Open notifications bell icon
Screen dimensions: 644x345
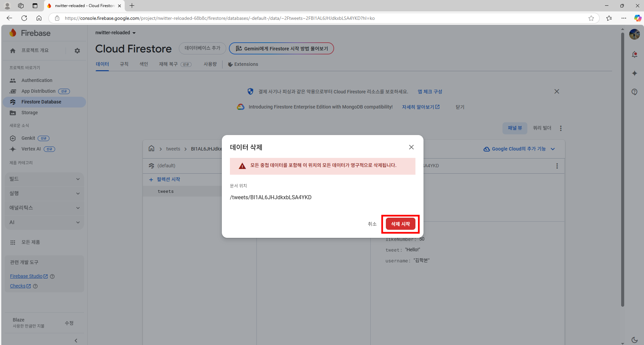[635, 54]
